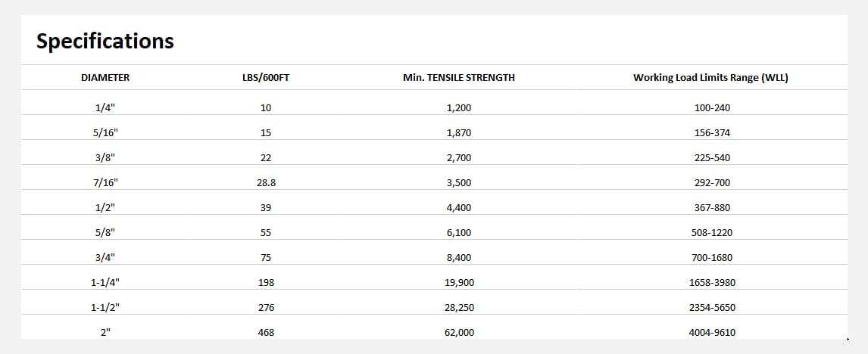Viewport: 868px width, 354px height.
Task: Click the 1/2" diameter cell
Action: pos(105,207)
